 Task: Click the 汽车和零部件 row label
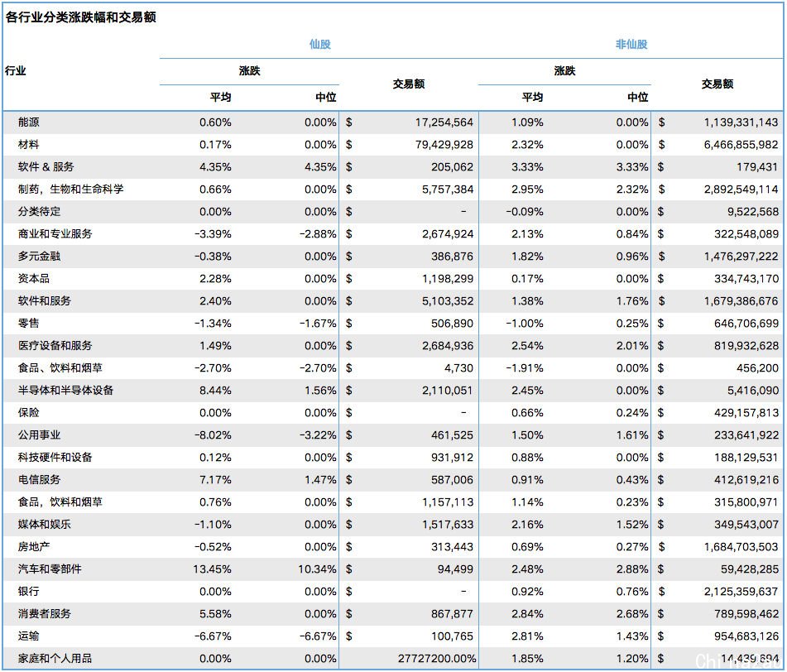50,569
